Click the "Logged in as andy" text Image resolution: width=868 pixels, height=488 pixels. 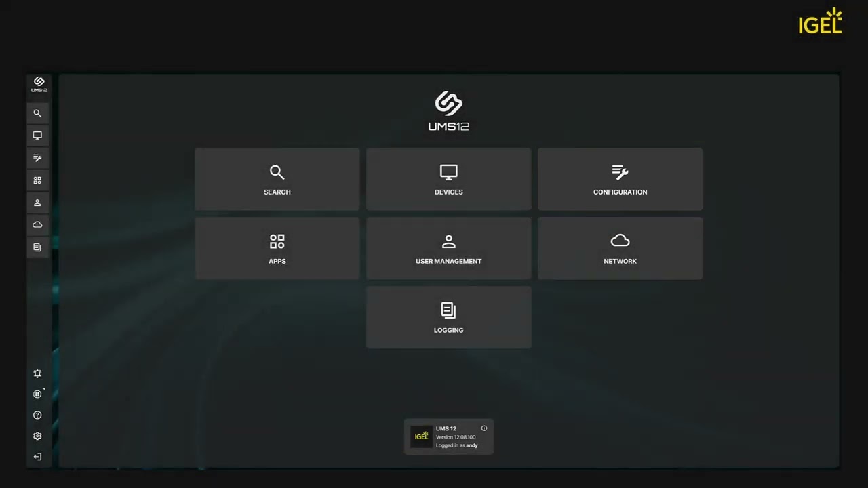pos(457,445)
